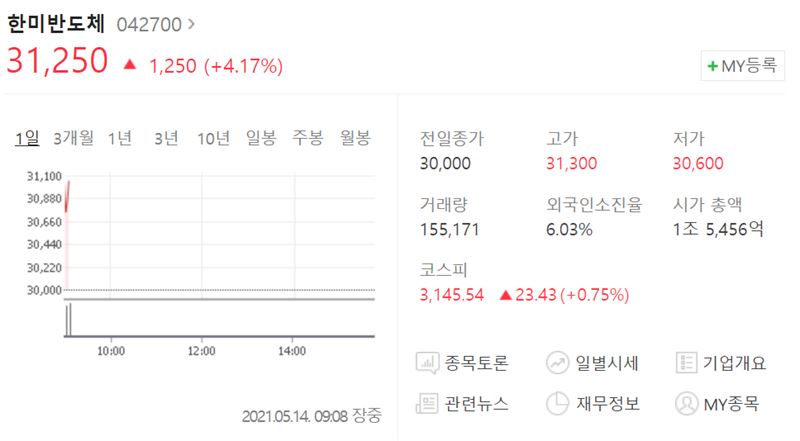Click the 한미반도체 stock name link
The height and width of the screenshot is (441, 800).
[x=56, y=23]
